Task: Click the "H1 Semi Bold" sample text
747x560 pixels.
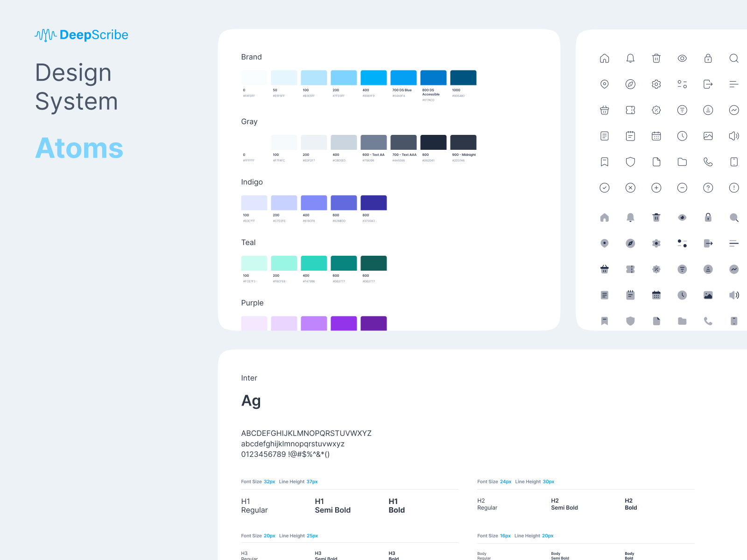Action: click(332, 506)
